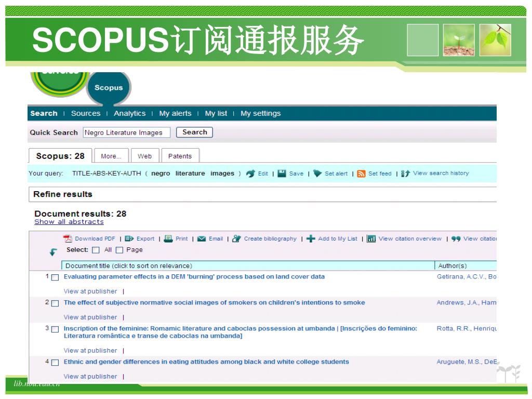The image size is (532, 399).
Task: Click the View search history link text
Action: pos(441,173)
